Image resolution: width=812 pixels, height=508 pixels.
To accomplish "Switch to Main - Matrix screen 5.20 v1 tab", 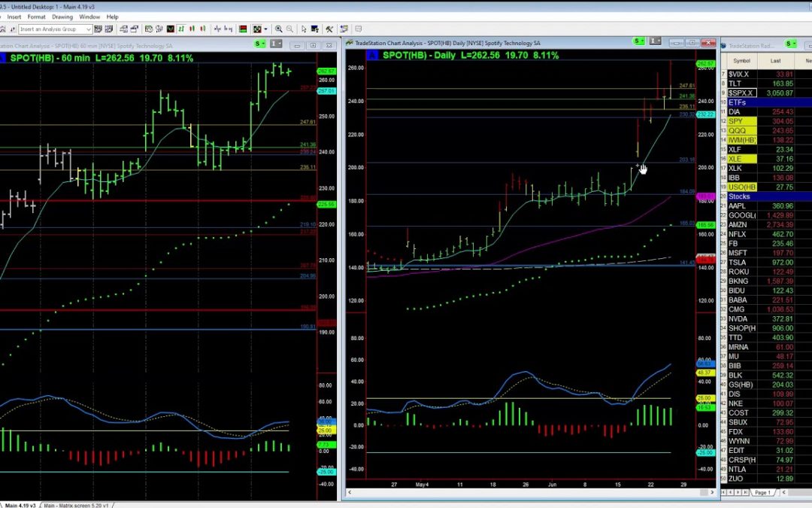I will click(x=76, y=505).
